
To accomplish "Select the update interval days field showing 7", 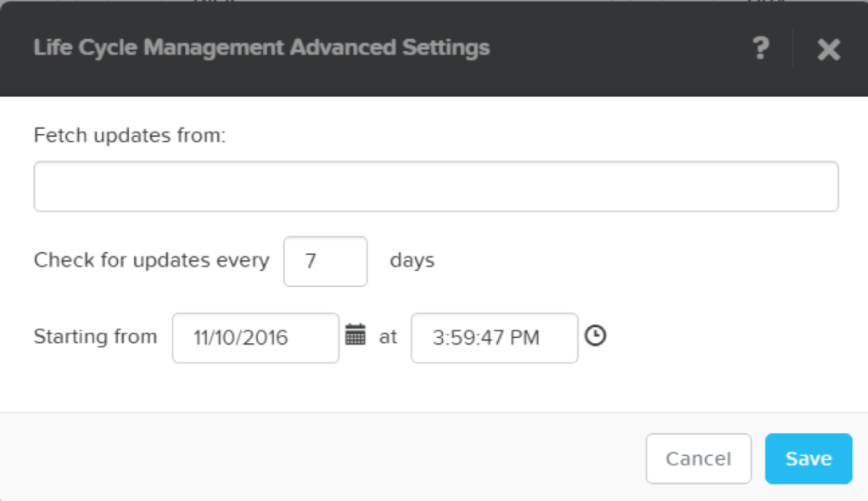I will click(325, 261).
